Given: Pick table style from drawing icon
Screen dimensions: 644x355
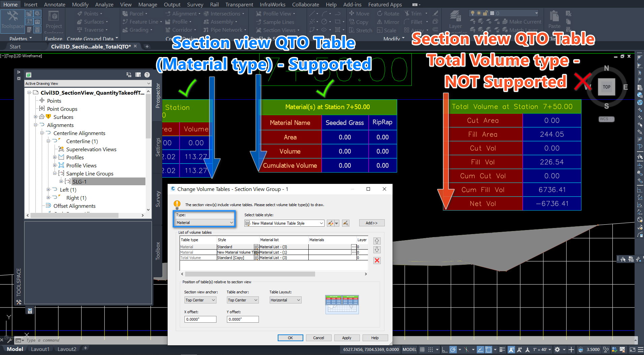Looking at the screenshot, I should (345, 223).
